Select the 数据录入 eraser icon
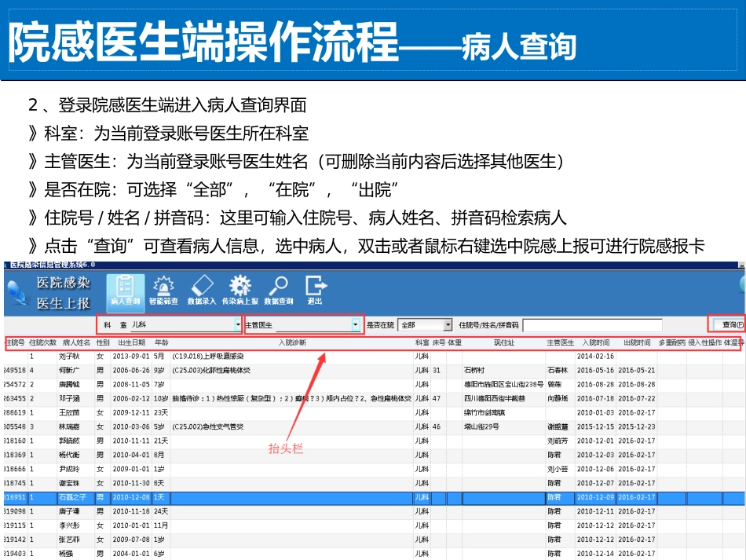Image resolution: width=746 pixels, height=560 pixels. pyautogui.click(x=202, y=290)
